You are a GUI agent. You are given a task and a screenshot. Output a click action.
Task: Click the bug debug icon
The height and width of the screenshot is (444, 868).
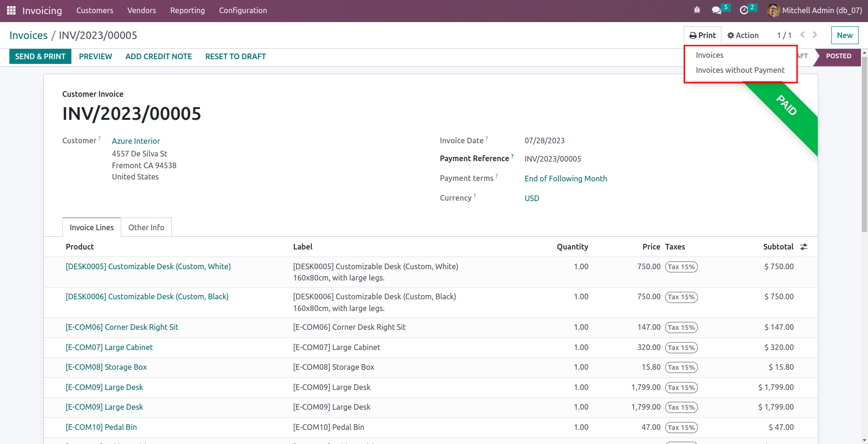(x=697, y=10)
